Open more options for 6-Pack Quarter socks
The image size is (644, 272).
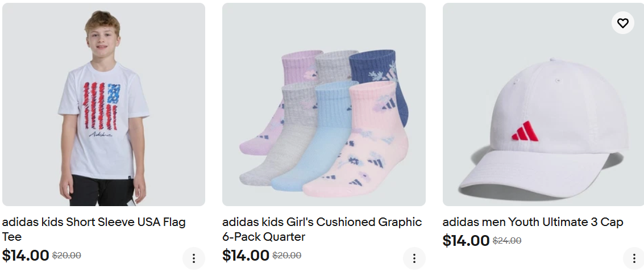pyautogui.click(x=414, y=258)
